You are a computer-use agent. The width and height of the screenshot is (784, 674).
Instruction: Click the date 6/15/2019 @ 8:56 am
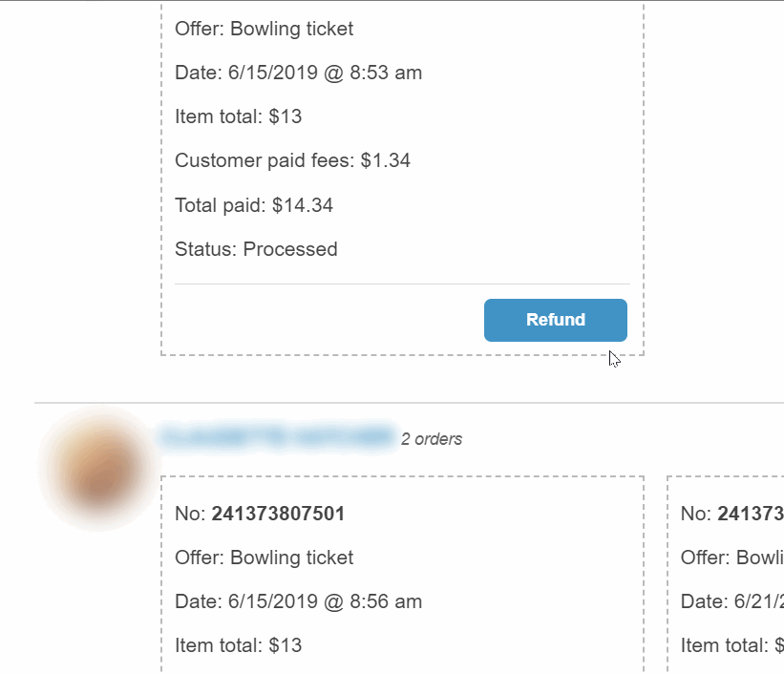click(298, 601)
